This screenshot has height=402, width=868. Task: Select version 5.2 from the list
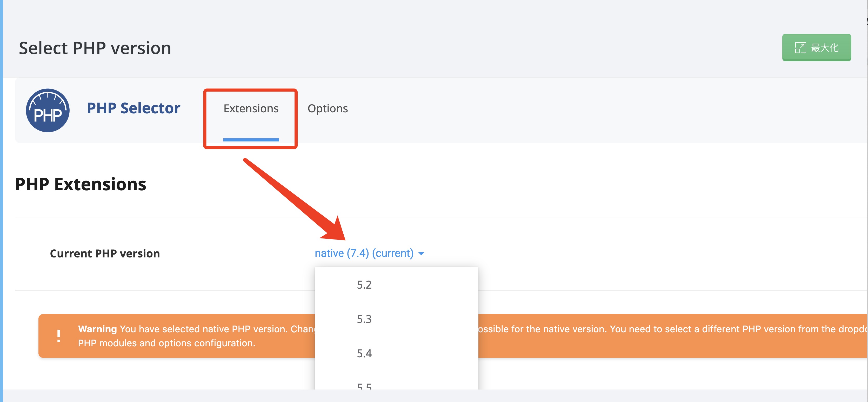click(364, 285)
